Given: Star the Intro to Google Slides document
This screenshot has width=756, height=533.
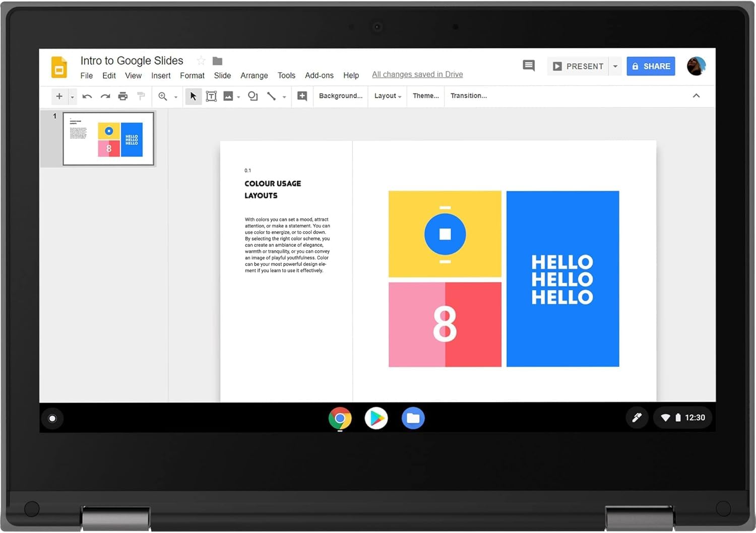Looking at the screenshot, I should [x=201, y=61].
